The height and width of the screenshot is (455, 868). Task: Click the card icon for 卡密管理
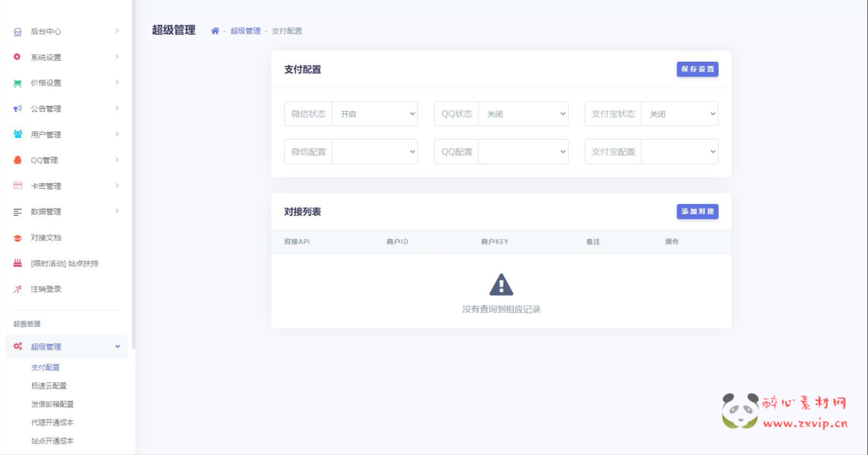point(18,186)
